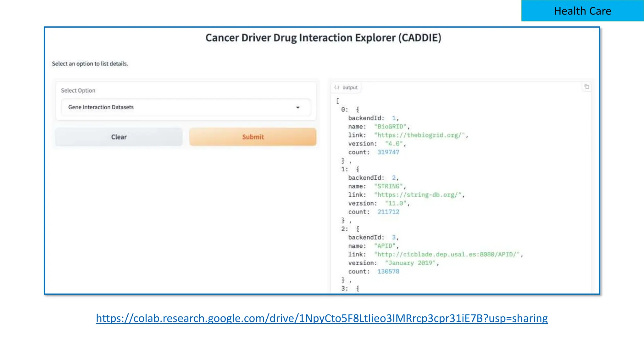
Task: Expand JSON entry 3 brace
Action: [358, 288]
